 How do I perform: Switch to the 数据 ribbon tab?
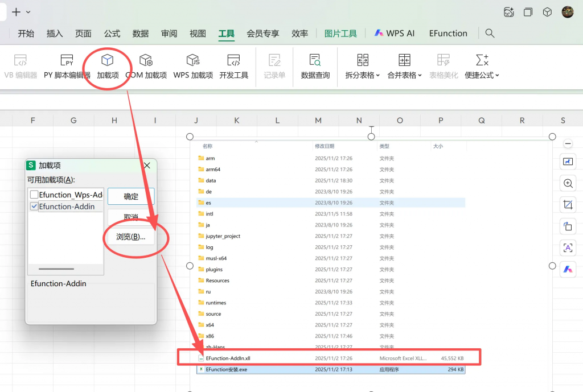tap(140, 33)
